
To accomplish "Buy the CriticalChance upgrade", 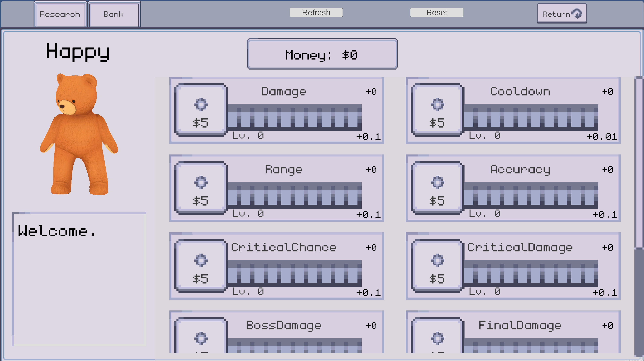I will click(201, 266).
